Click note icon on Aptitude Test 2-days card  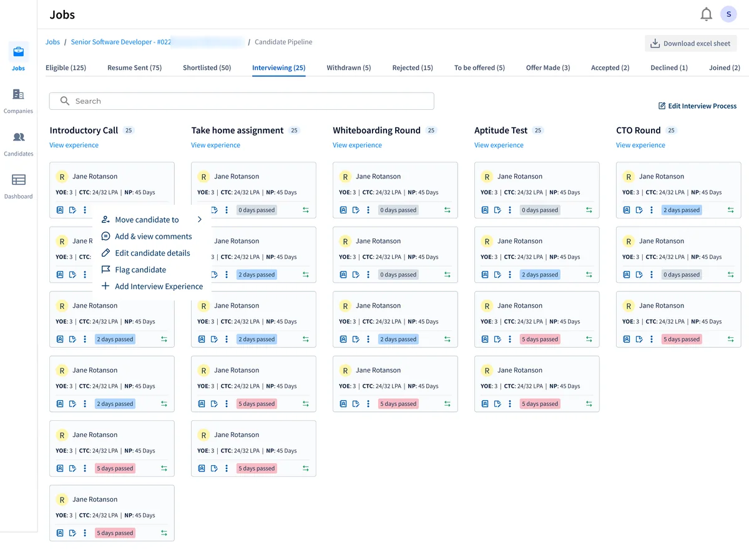tap(497, 275)
